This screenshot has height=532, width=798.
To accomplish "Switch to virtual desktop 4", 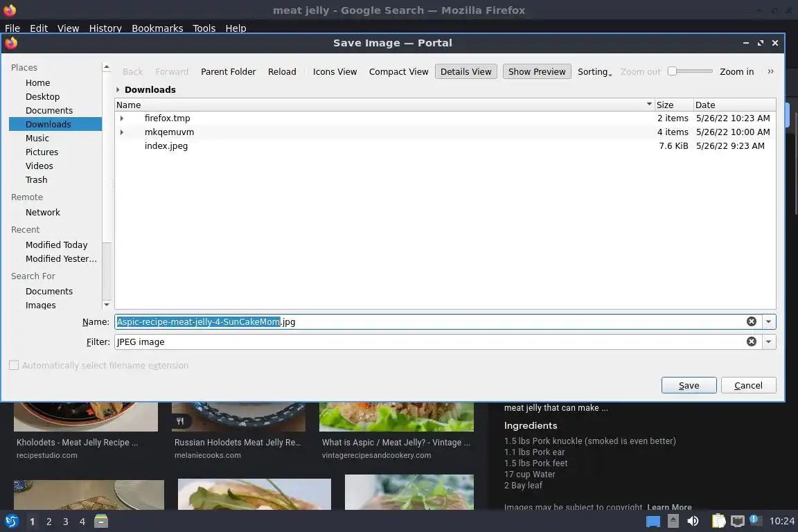I will (82, 522).
